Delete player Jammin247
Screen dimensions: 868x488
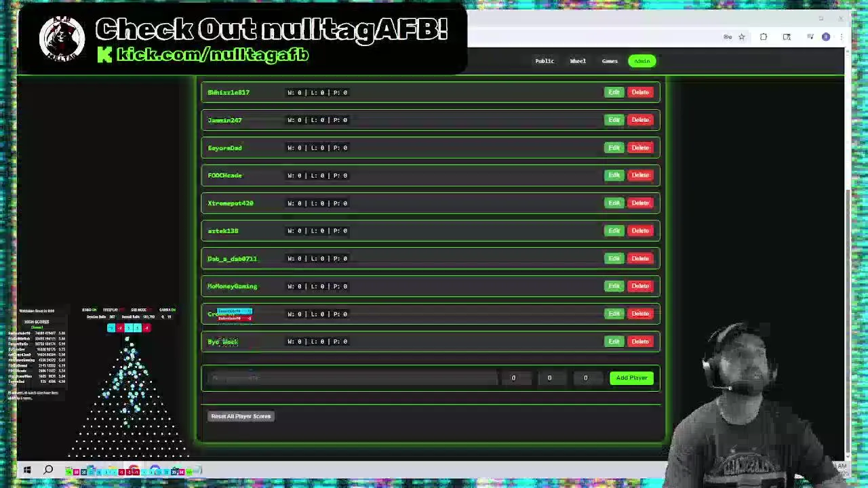click(640, 120)
